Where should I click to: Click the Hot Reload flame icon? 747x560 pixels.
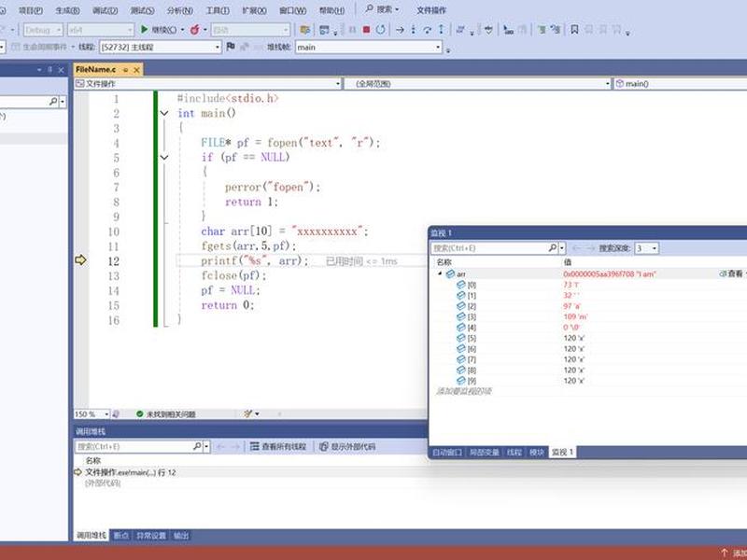pyautogui.click(x=194, y=30)
